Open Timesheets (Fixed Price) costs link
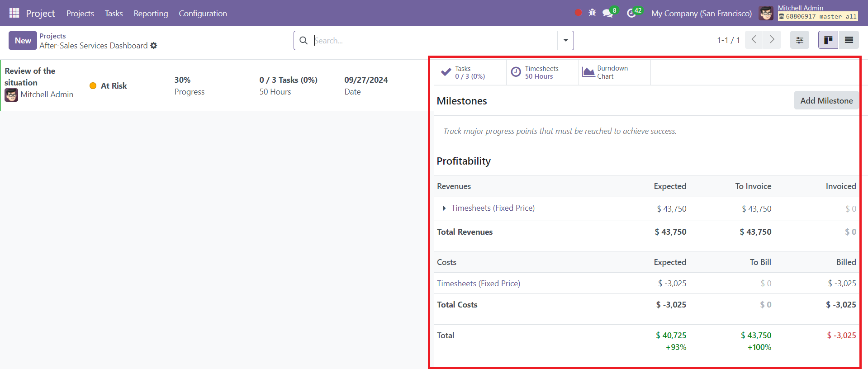This screenshot has height=369, width=868. [x=479, y=284]
